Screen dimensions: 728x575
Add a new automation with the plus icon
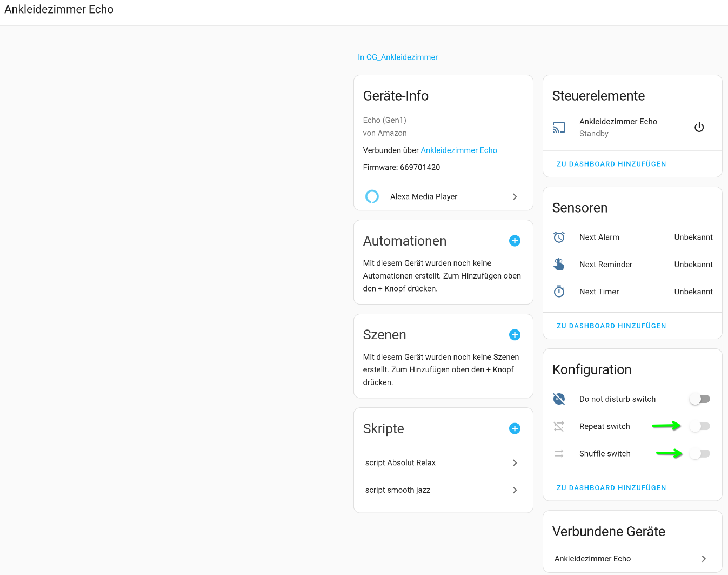click(515, 241)
